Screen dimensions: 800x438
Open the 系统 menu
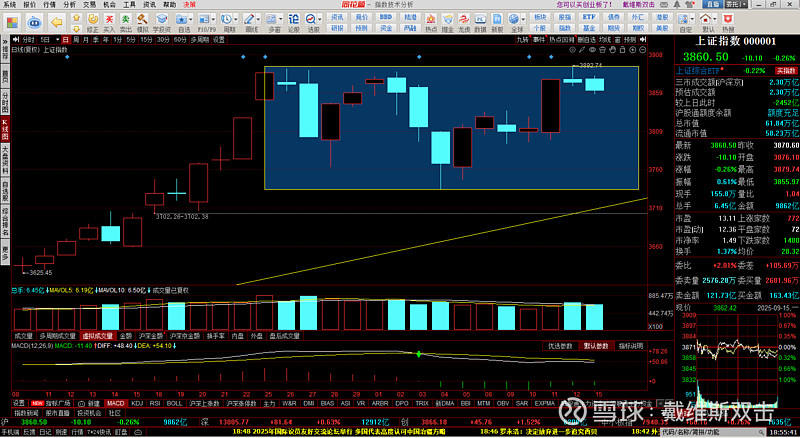(x=9, y=4)
